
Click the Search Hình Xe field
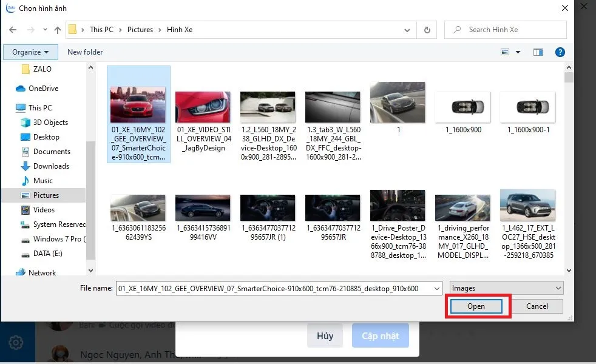coord(510,30)
